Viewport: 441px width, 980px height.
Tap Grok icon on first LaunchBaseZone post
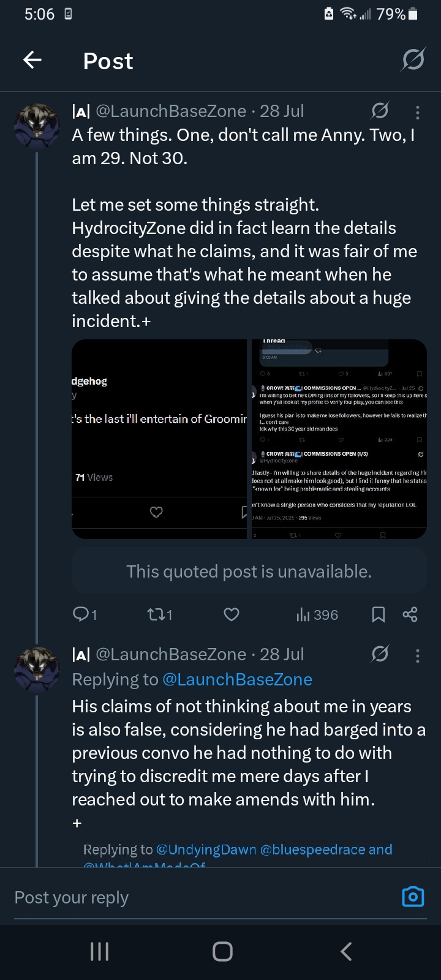click(x=380, y=111)
